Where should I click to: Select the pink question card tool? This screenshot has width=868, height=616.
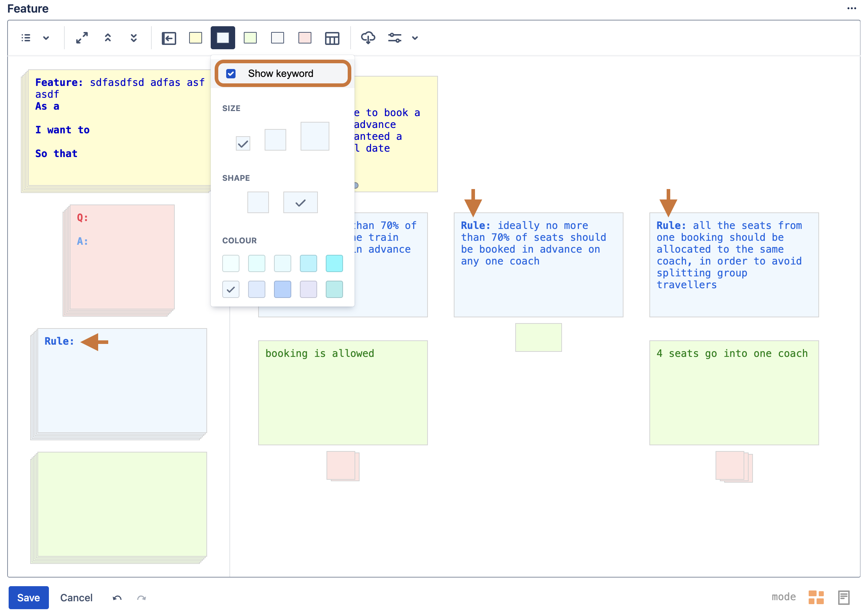pos(305,38)
